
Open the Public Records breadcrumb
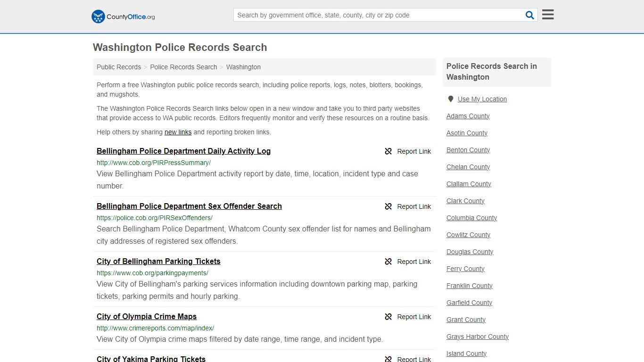[x=119, y=67]
